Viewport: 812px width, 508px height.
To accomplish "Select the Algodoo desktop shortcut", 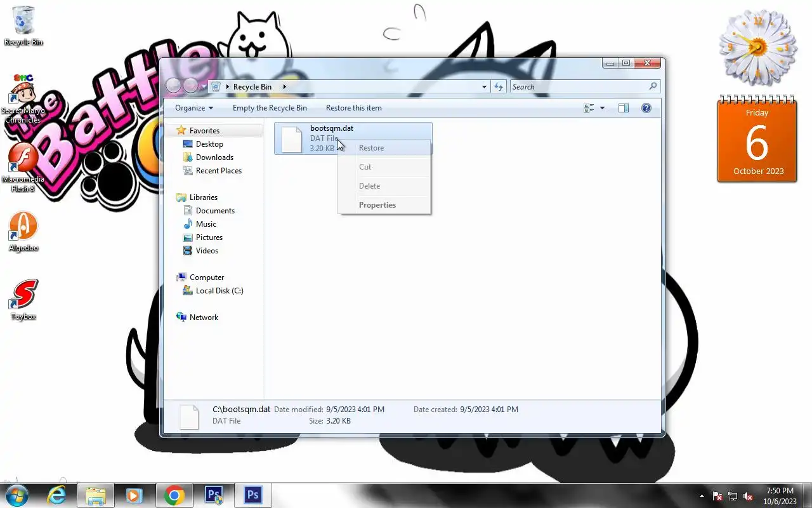I will point(23,232).
